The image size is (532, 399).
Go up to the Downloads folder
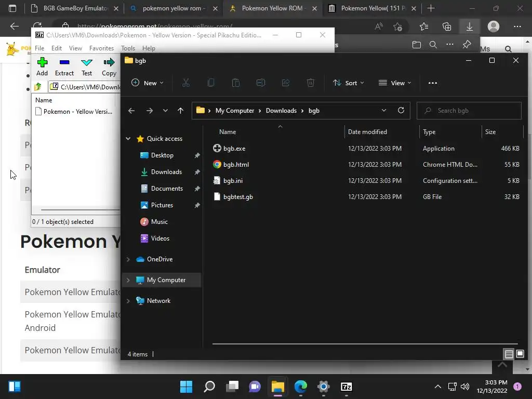tap(180, 111)
